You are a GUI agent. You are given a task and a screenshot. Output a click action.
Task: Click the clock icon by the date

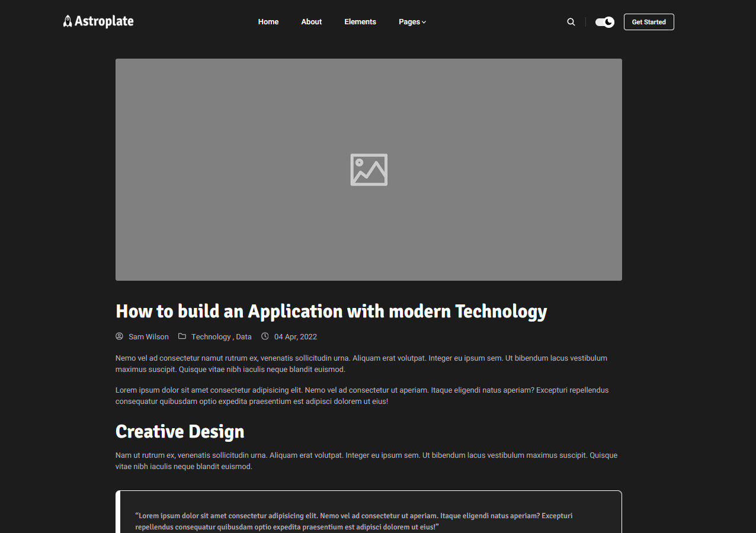tap(265, 336)
